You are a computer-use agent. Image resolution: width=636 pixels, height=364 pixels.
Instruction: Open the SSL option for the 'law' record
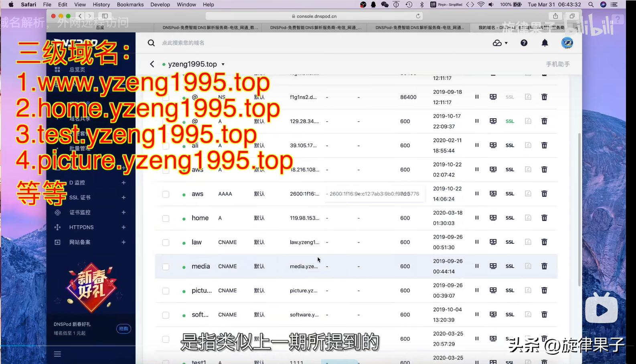pyautogui.click(x=510, y=242)
